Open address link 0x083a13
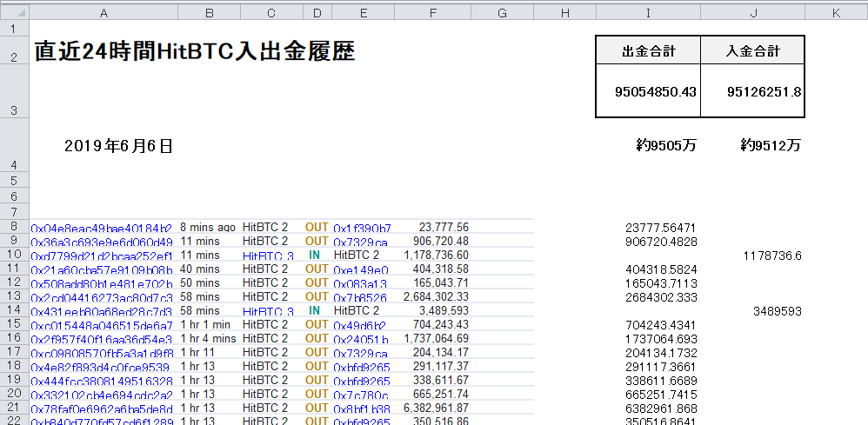Image resolution: width=868 pixels, height=425 pixels. click(x=361, y=283)
